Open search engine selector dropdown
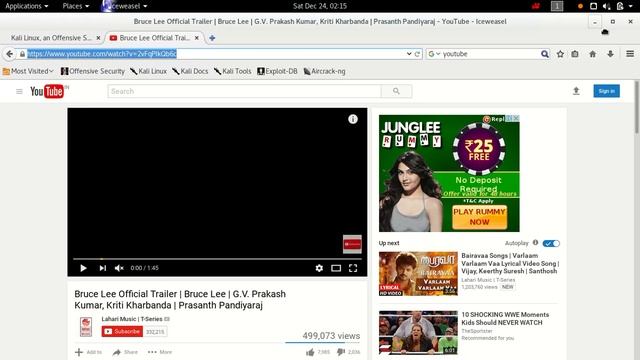 [434, 54]
